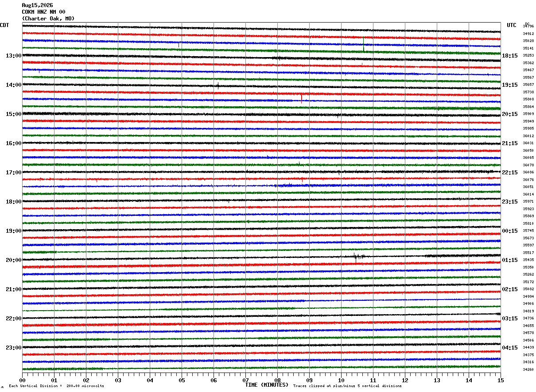Click the DC value 34912

pos(528,34)
